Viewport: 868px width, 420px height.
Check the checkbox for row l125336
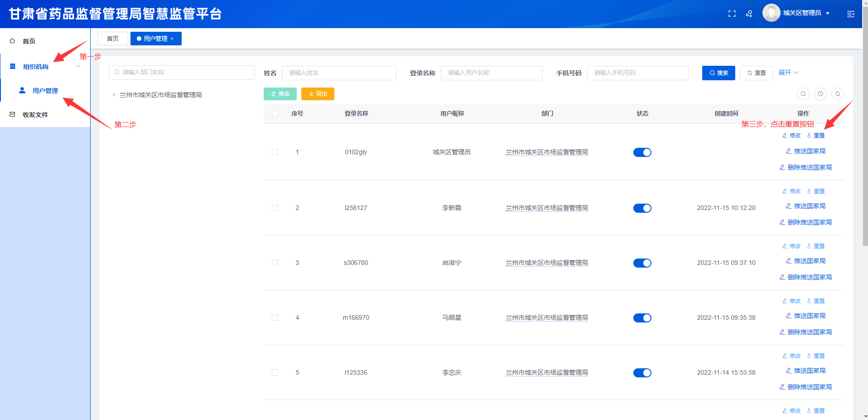point(275,372)
